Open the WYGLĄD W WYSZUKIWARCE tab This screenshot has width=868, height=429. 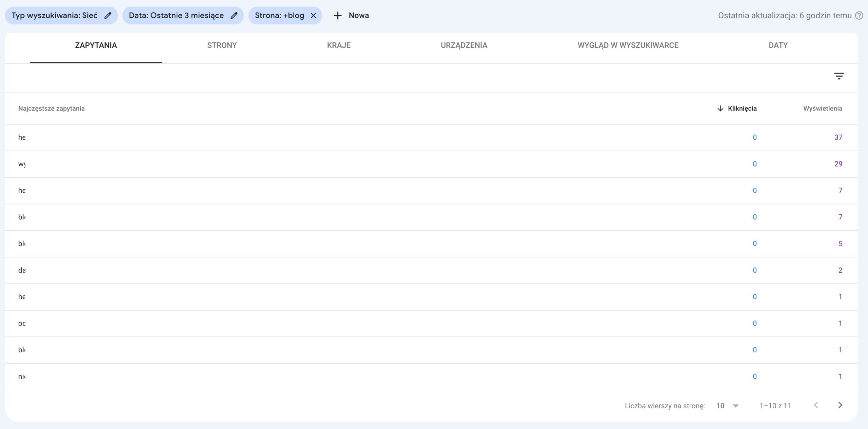tap(628, 45)
